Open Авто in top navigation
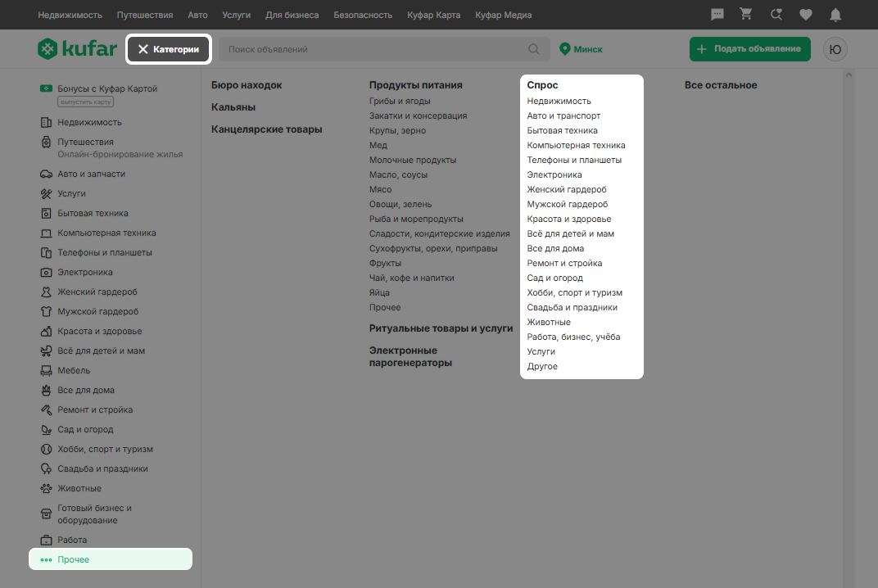Viewport: 878px width, 588px height. coord(197,15)
